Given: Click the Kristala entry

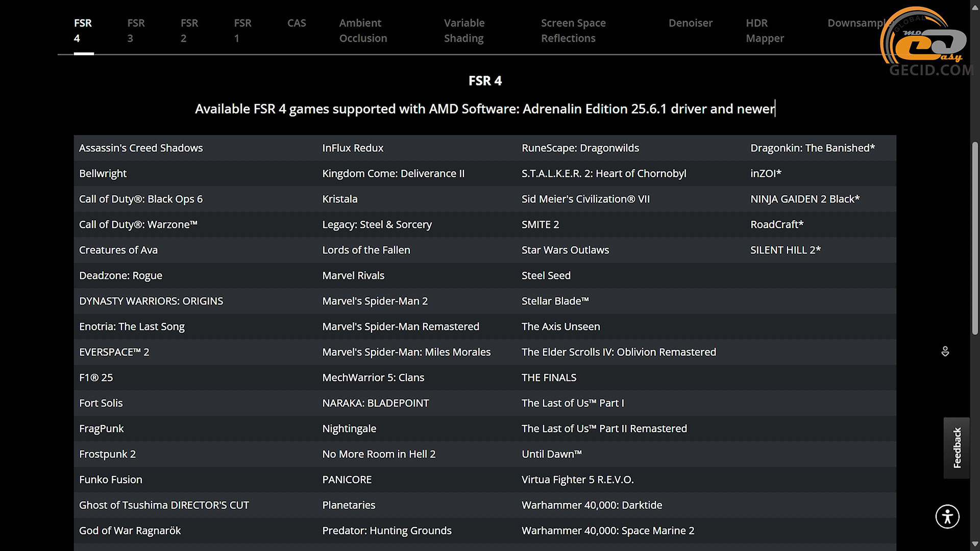Looking at the screenshot, I should click(340, 199).
